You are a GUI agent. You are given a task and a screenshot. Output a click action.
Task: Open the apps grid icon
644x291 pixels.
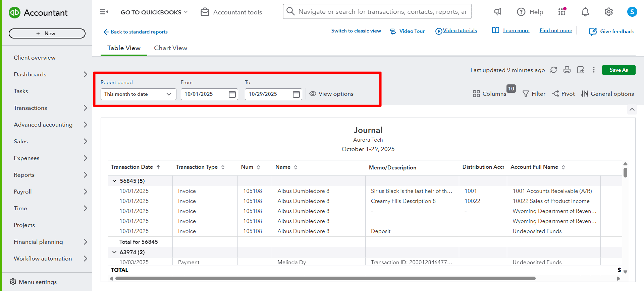click(x=562, y=12)
